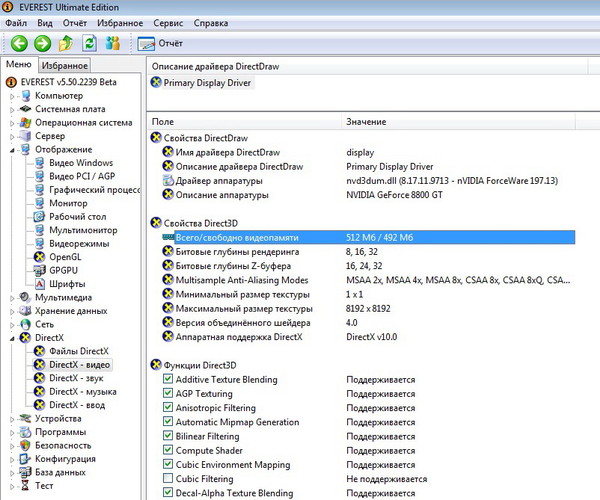Viewport: 600px width, 500px height.
Task: Expand the Системная плата node
Action: pyautogui.click(x=12, y=109)
